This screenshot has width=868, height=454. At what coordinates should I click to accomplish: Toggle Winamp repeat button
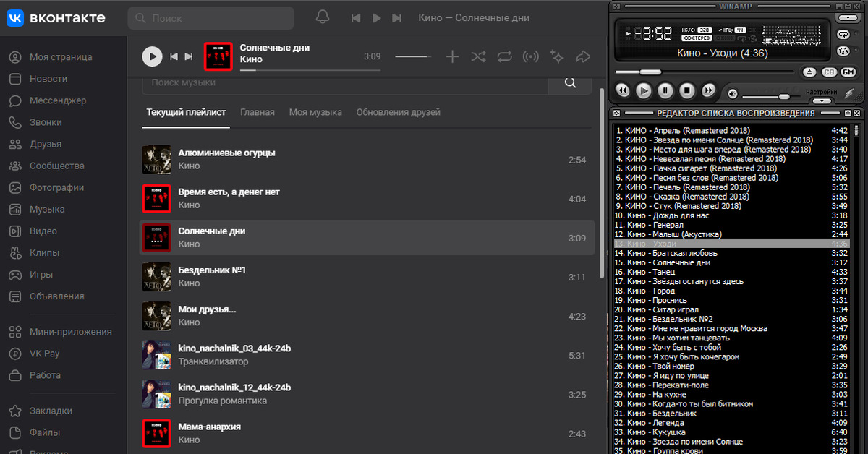[x=843, y=35]
